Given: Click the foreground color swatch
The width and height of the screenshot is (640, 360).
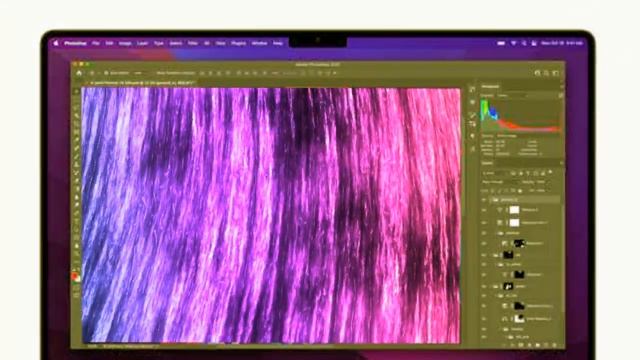Looking at the screenshot, I should click(x=75, y=276).
